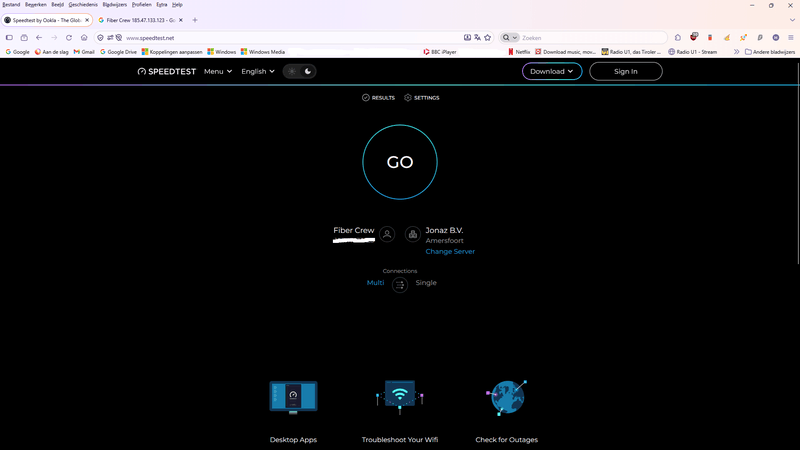The image size is (800, 450).
Task: Open the Radio U1 - Stream bookmark
Action: point(692,52)
